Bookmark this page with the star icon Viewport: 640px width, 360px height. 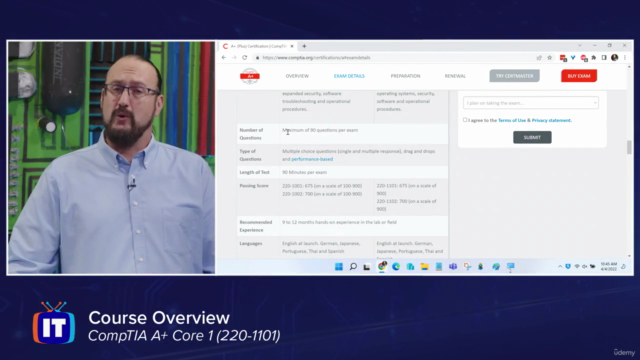click(x=549, y=58)
